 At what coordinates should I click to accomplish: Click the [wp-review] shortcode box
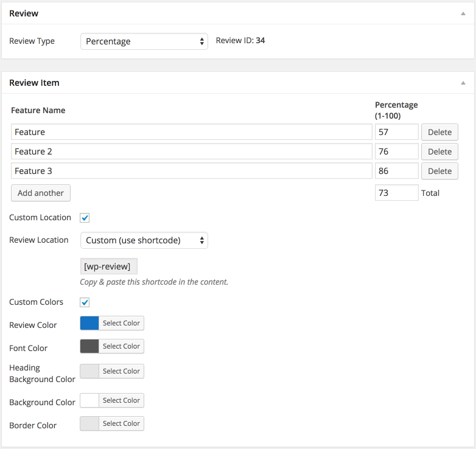[x=109, y=266]
